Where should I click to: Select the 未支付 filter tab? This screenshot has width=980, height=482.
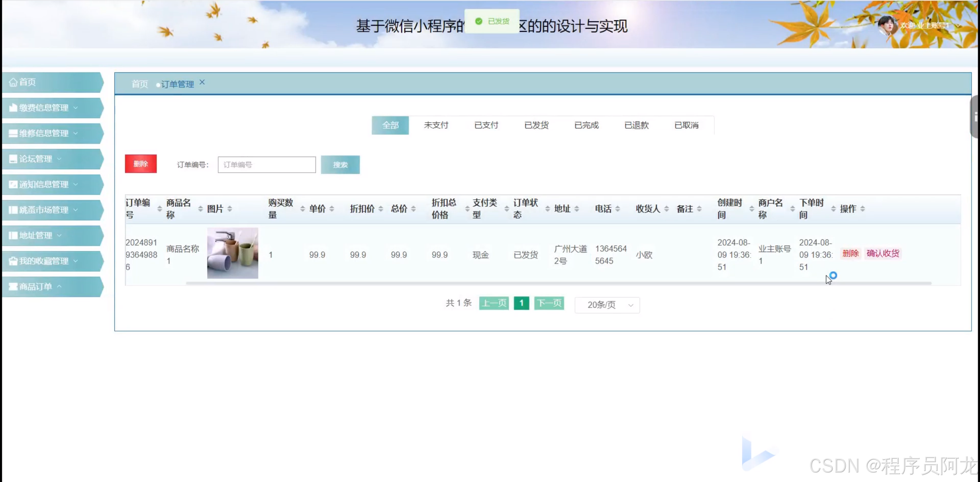(x=436, y=125)
